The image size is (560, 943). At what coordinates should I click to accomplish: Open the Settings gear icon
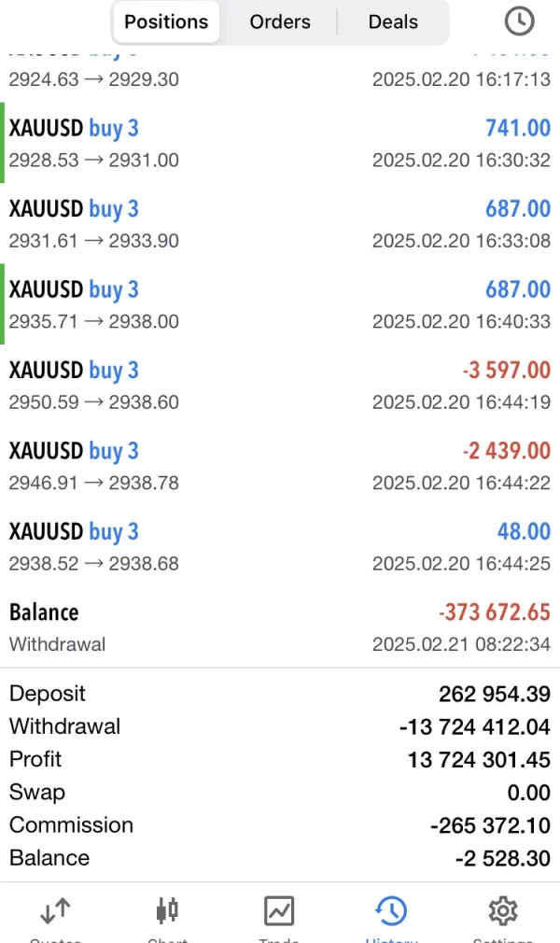point(503,911)
